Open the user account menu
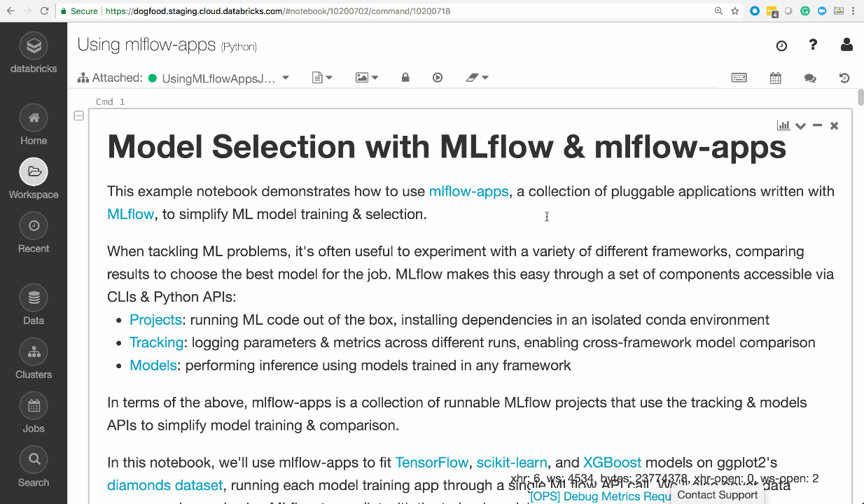864x504 pixels. pyautogui.click(x=846, y=45)
